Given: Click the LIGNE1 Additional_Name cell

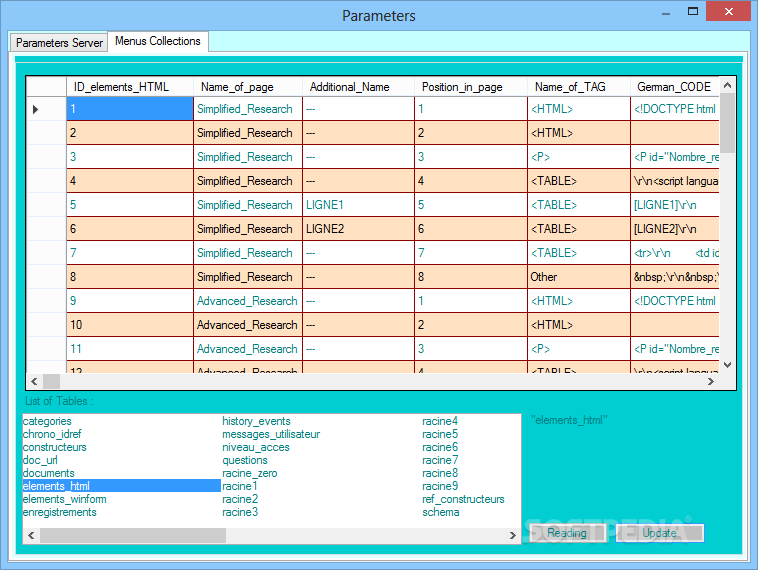Looking at the screenshot, I should 358,205.
